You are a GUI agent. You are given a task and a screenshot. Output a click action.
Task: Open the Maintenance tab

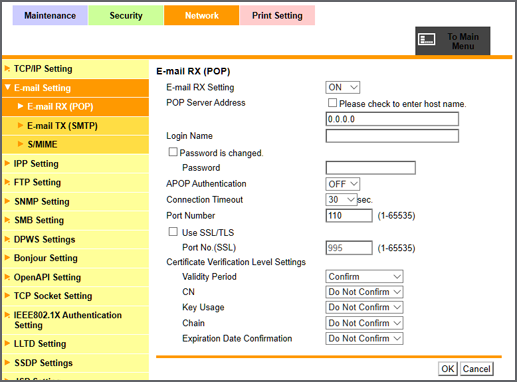coord(50,15)
